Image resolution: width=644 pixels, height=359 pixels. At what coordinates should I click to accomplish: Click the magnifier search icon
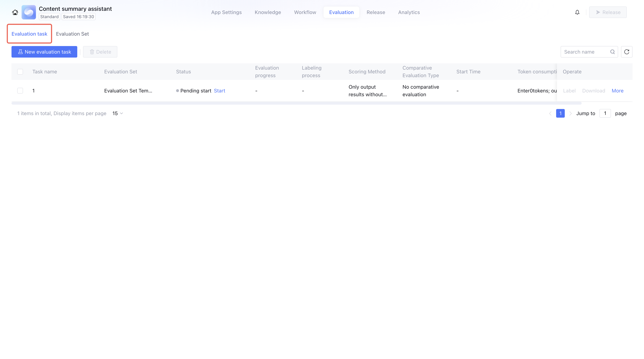point(612,52)
